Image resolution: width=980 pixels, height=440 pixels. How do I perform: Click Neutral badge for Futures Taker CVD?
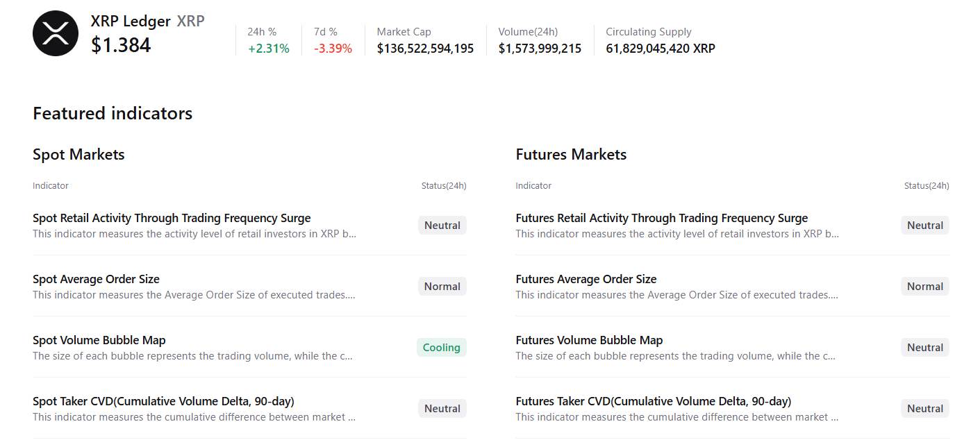tap(925, 409)
